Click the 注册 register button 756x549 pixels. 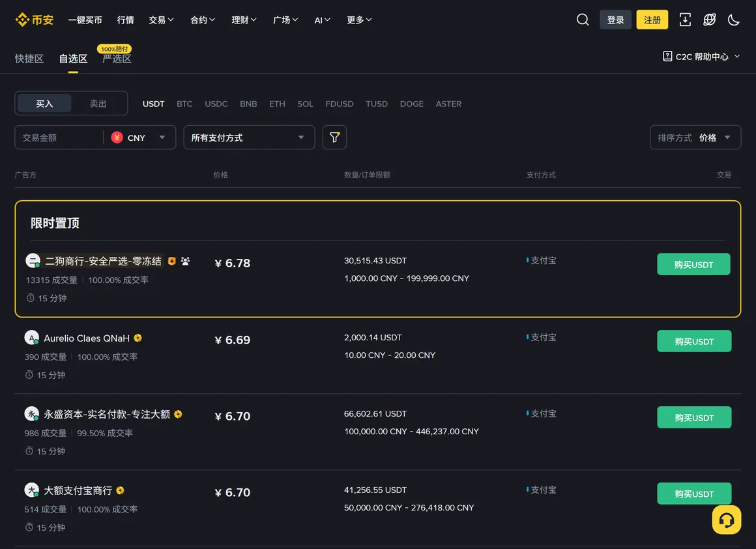pyautogui.click(x=652, y=20)
